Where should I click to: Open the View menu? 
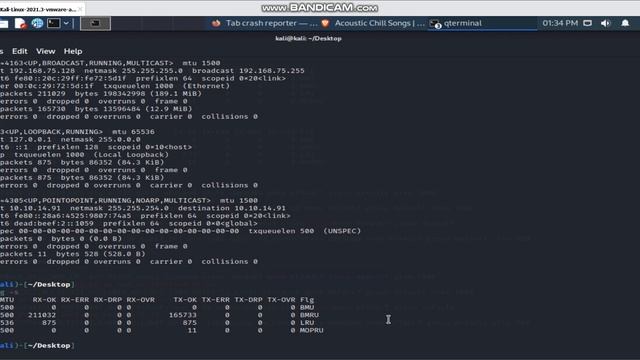pyautogui.click(x=45, y=51)
